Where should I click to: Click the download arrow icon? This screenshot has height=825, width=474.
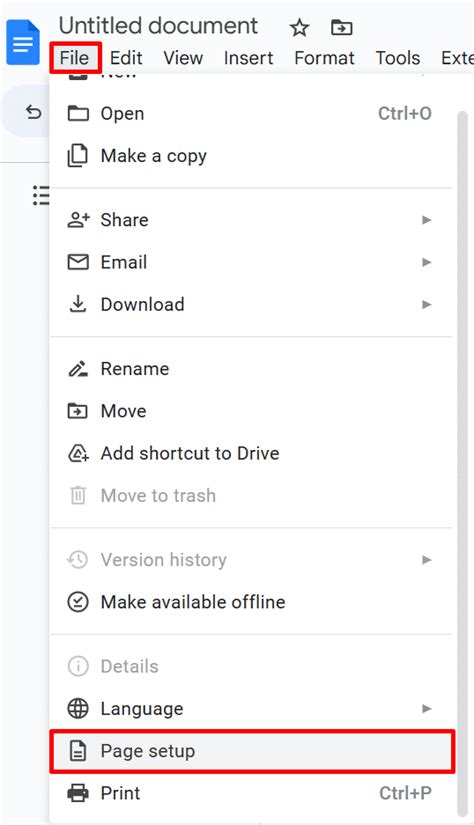point(78,304)
